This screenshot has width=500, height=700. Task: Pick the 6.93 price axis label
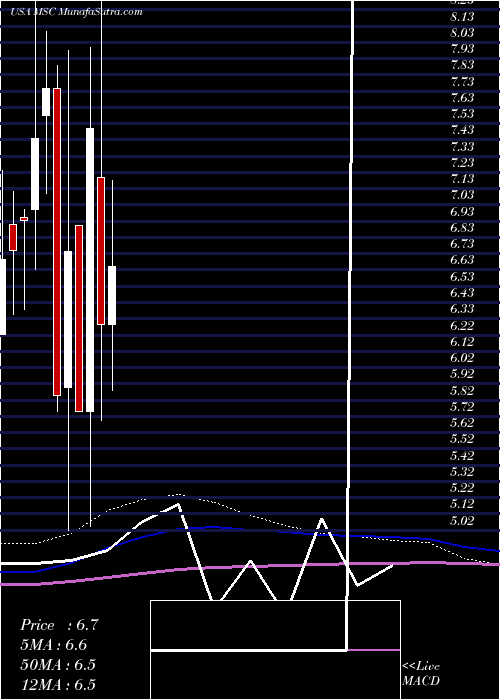(x=463, y=212)
